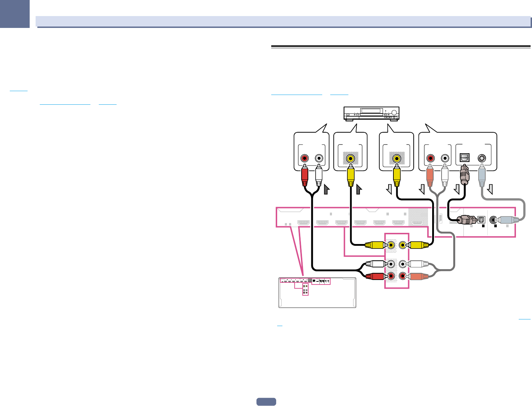Select the vertical light-gray coaxial plug

[482, 175]
